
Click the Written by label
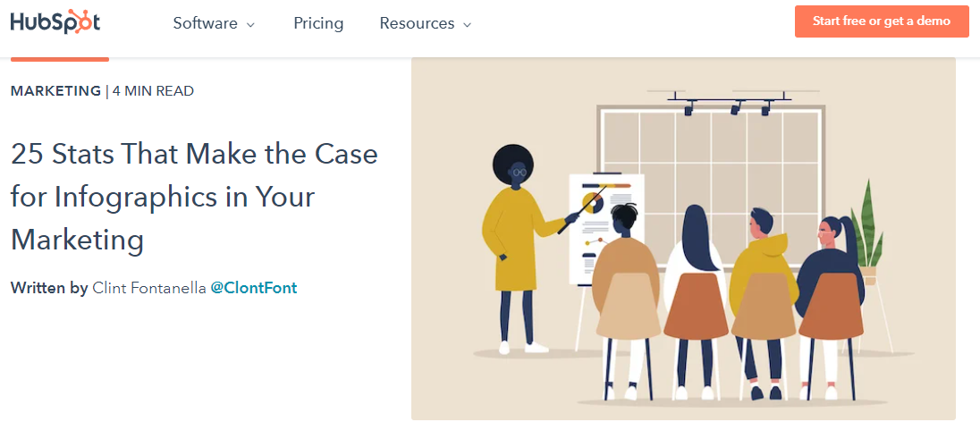click(49, 288)
